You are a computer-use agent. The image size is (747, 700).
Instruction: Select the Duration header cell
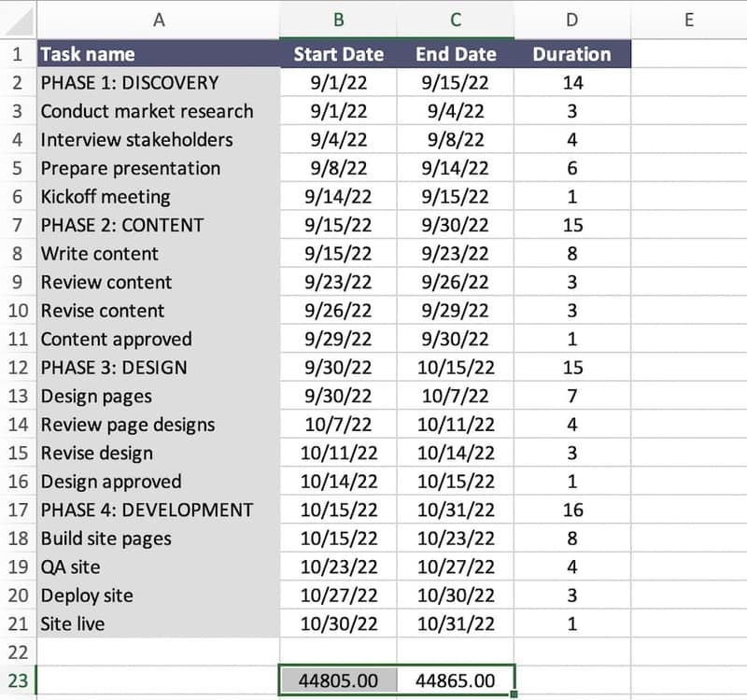click(571, 54)
